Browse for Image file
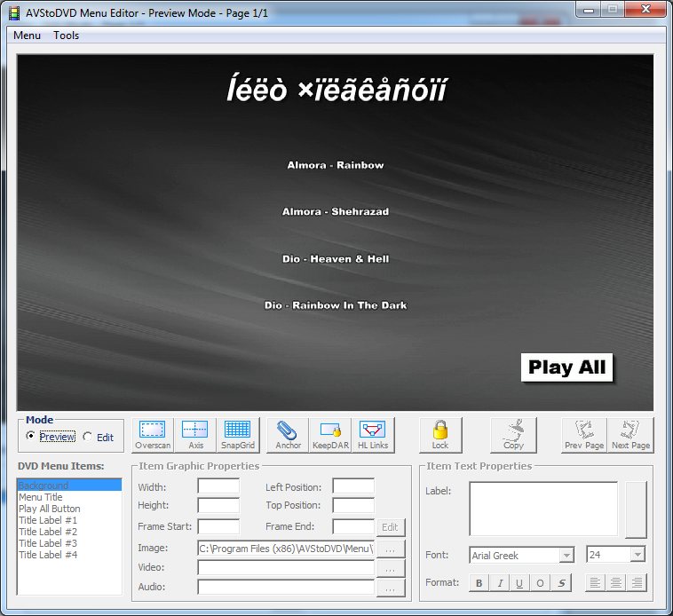The height and width of the screenshot is (616, 673). (390, 549)
